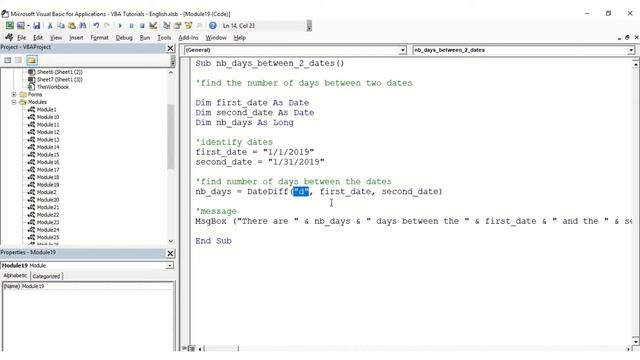This screenshot has width=640, height=360.
Task: Run the macro with the Play icon
Action: [120, 25]
